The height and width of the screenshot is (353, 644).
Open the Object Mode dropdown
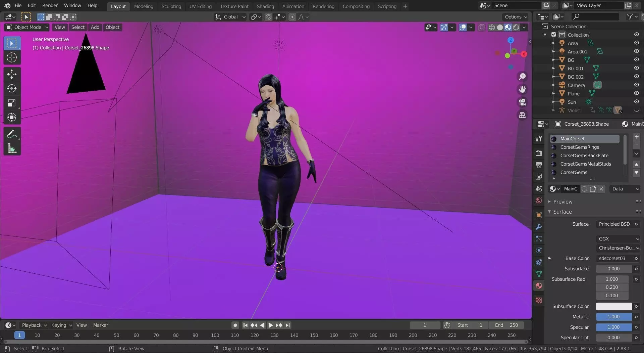(x=27, y=27)
